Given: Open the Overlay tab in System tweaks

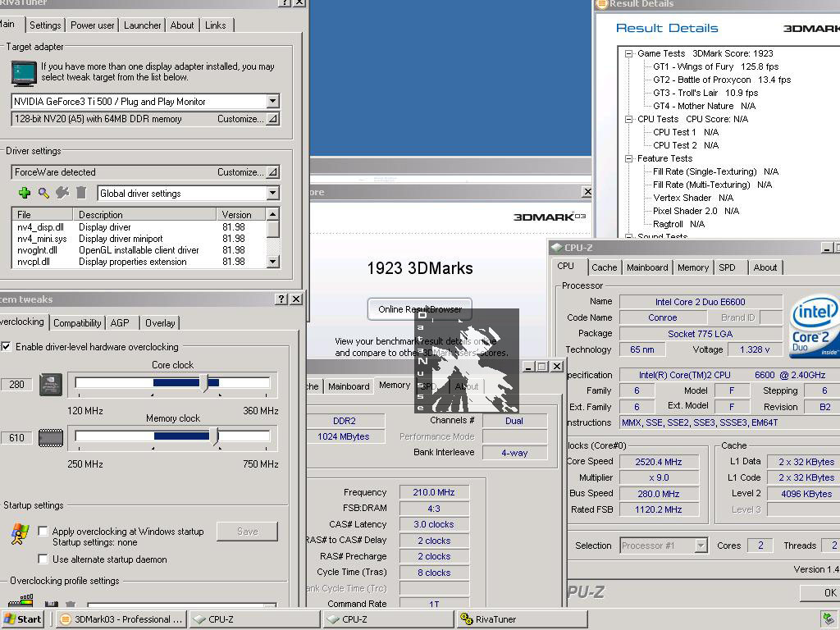Looking at the screenshot, I should coord(160,323).
